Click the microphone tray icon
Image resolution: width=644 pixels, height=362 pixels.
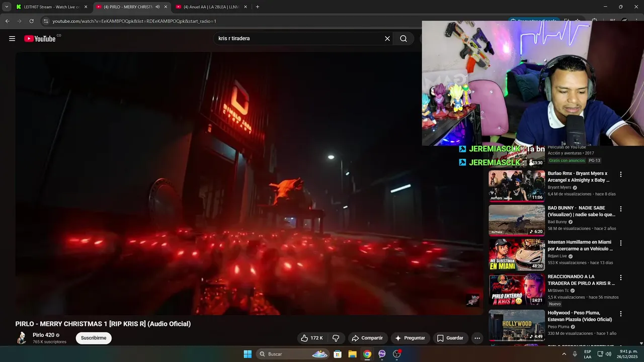pyautogui.click(x=575, y=354)
